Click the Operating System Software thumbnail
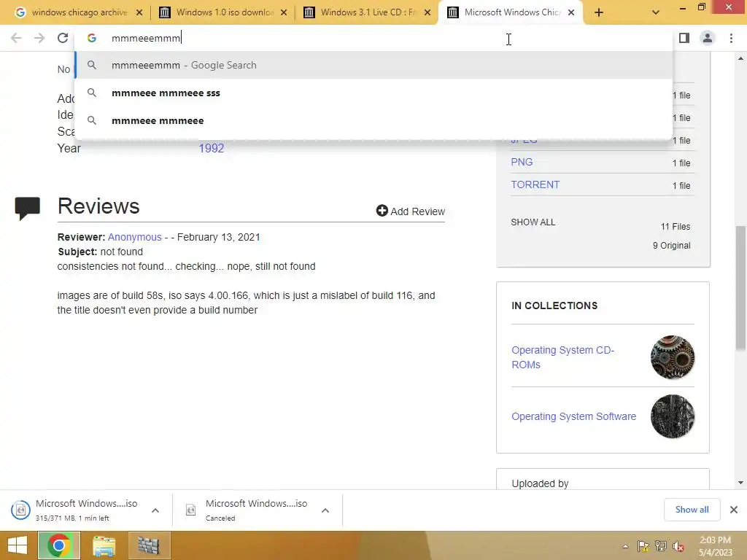 (672, 416)
